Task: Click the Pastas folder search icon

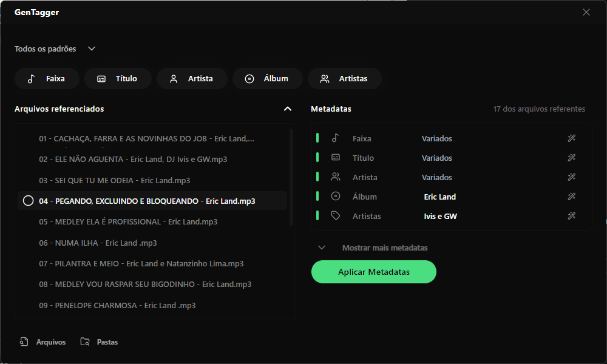Action: tap(85, 342)
